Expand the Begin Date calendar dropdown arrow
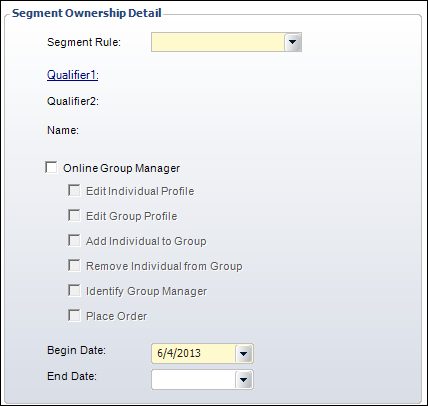The image size is (428, 406). (x=244, y=353)
